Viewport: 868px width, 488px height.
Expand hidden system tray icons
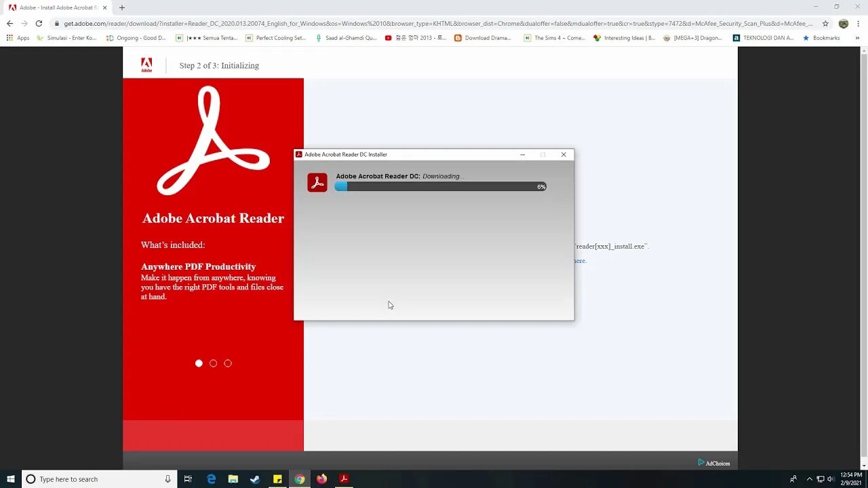tap(809, 479)
